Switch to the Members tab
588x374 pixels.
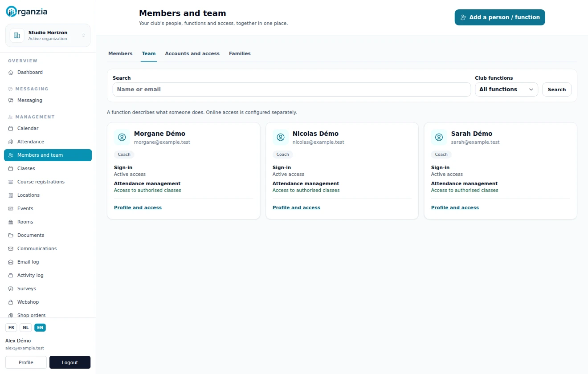(120, 53)
